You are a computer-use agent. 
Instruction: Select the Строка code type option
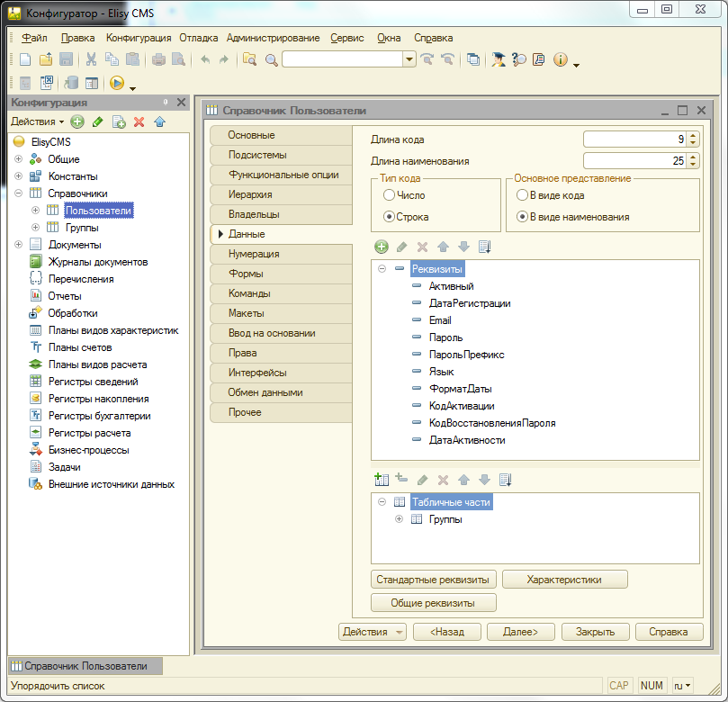[x=389, y=217]
